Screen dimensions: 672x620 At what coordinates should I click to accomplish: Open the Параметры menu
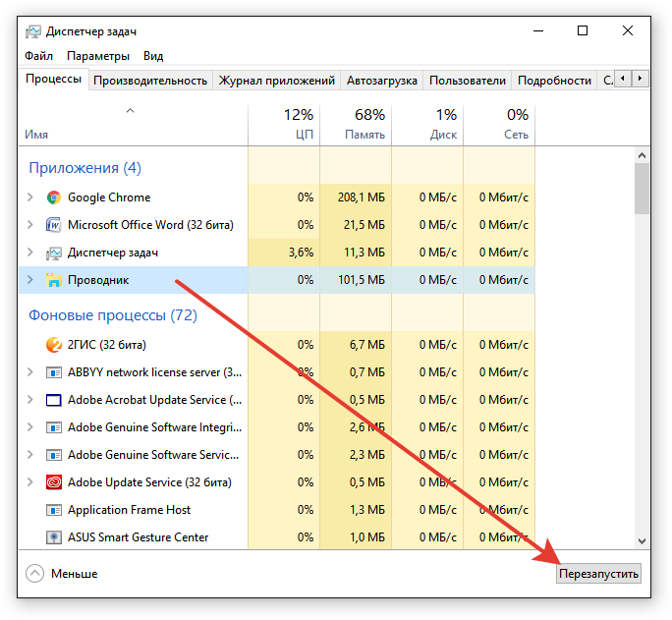click(98, 56)
